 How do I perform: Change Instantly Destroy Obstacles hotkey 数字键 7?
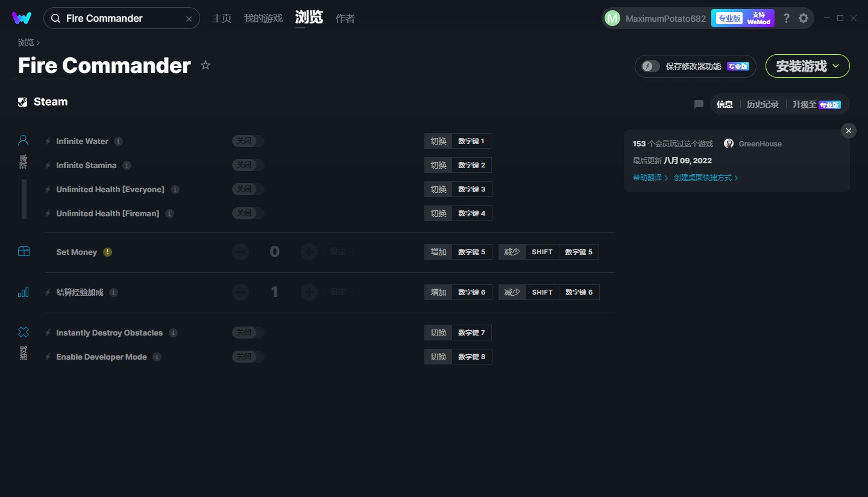pyautogui.click(x=471, y=333)
